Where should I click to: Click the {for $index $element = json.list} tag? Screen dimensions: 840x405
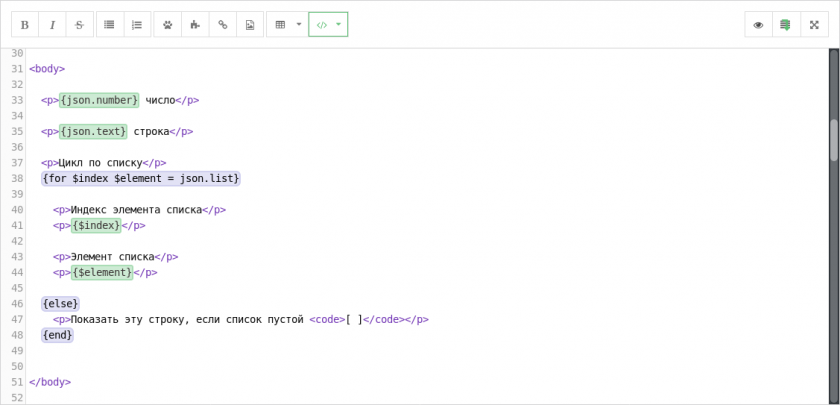(141, 178)
